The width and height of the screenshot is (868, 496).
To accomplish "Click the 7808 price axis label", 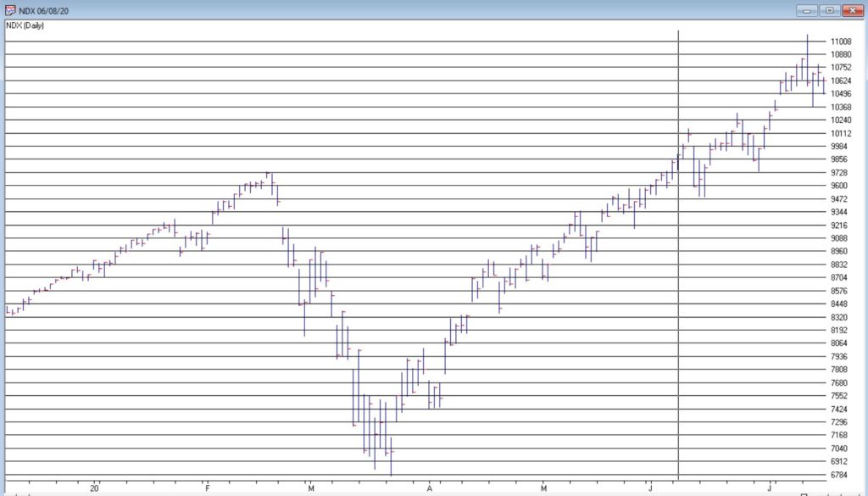I will 841,370.
